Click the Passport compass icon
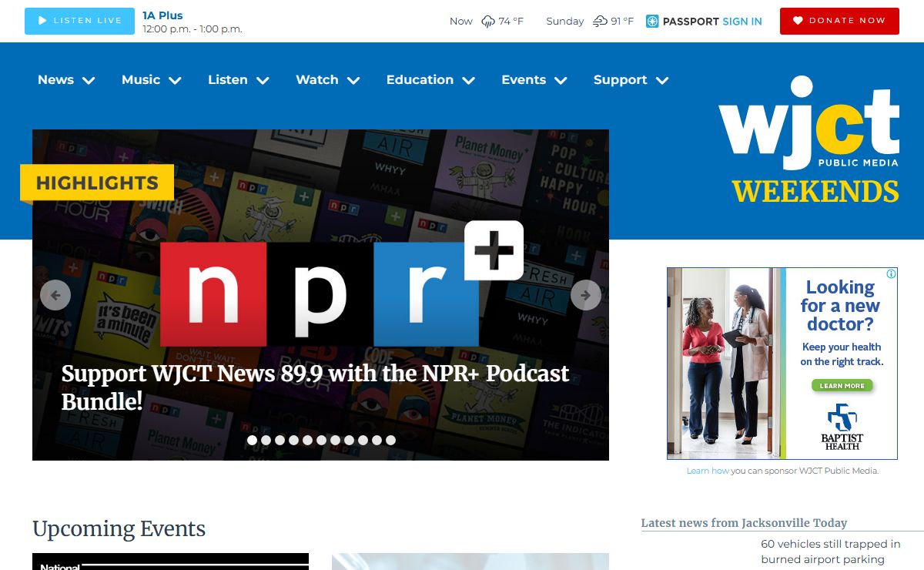The height and width of the screenshot is (570, 924). pos(652,22)
